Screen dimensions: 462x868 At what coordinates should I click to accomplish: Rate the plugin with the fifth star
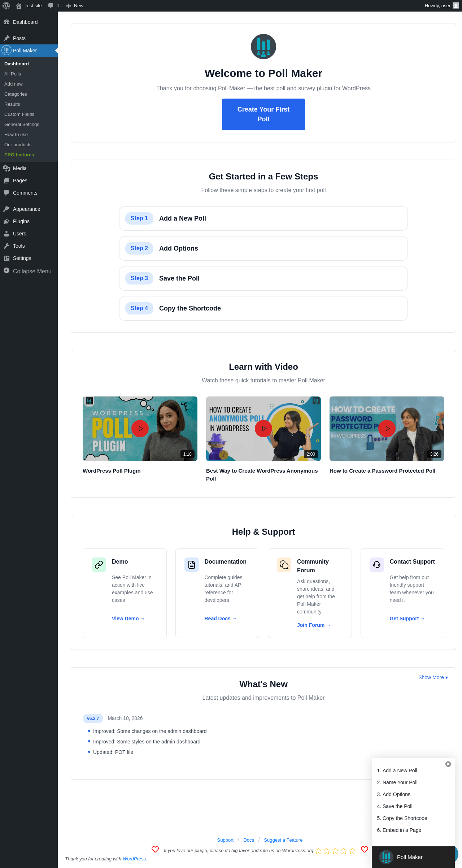click(352, 851)
